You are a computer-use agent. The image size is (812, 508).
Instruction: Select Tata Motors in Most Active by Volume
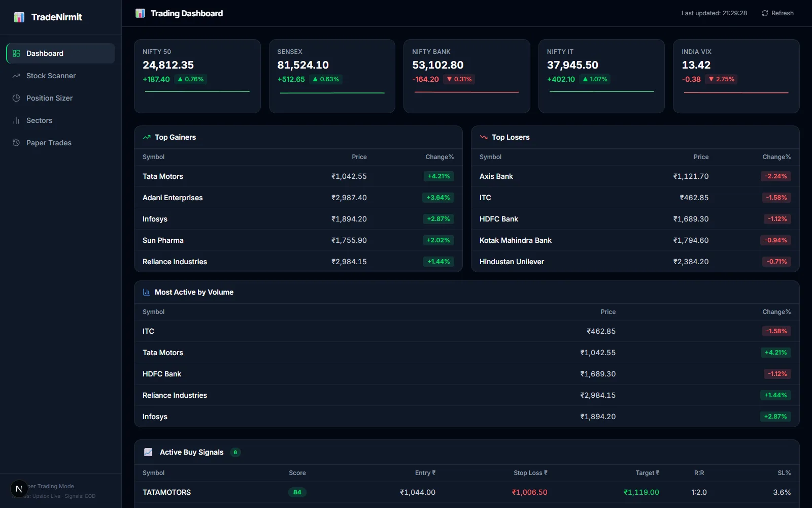click(467, 353)
